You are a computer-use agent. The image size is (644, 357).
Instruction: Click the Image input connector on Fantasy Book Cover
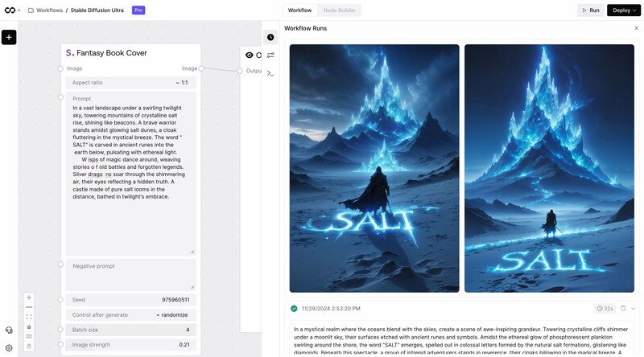click(x=60, y=68)
